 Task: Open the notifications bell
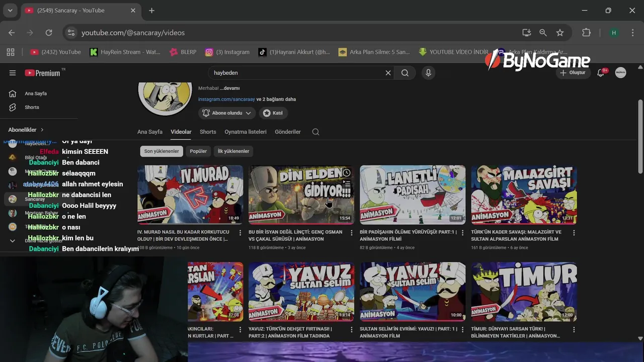tap(601, 73)
